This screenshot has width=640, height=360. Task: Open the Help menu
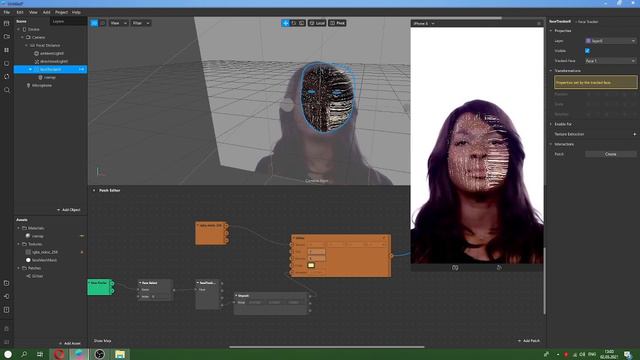tap(76, 12)
